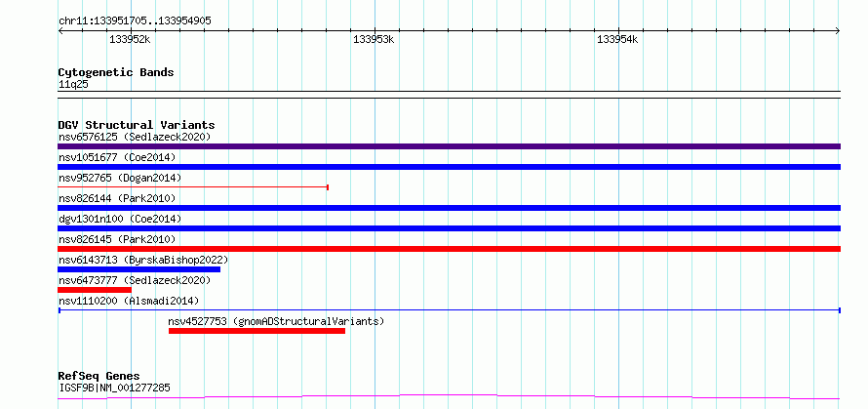Click nsv1051677 (Coe2014) label
This screenshot has height=409, width=868.
point(117,157)
